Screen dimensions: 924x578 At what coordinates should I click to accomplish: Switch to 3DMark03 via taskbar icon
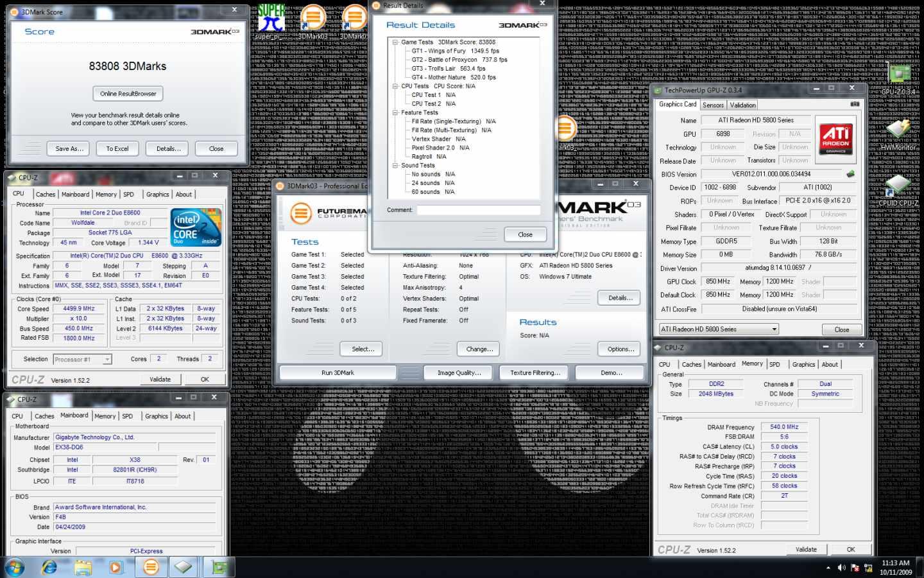click(151, 567)
